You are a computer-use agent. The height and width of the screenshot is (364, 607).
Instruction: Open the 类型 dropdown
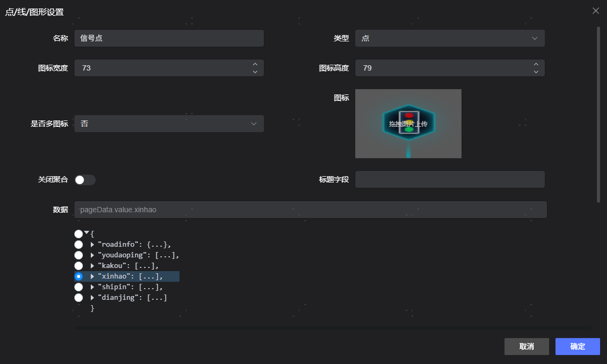(449, 38)
